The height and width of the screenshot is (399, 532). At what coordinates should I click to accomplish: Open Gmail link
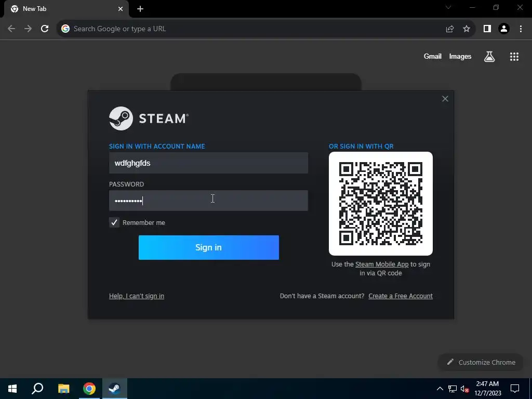pyautogui.click(x=432, y=56)
